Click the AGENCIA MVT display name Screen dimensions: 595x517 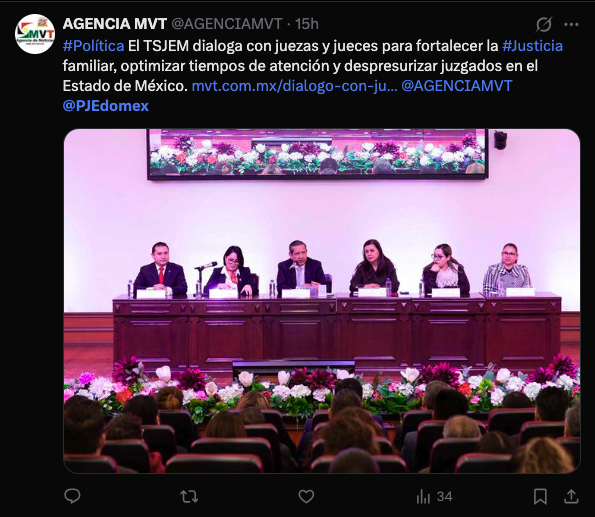coord(115,24)
